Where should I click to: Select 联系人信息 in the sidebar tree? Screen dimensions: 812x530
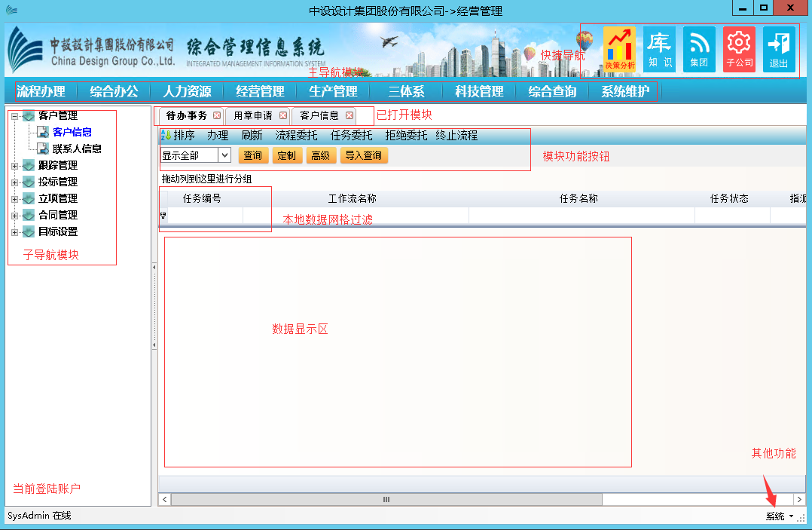77,149
